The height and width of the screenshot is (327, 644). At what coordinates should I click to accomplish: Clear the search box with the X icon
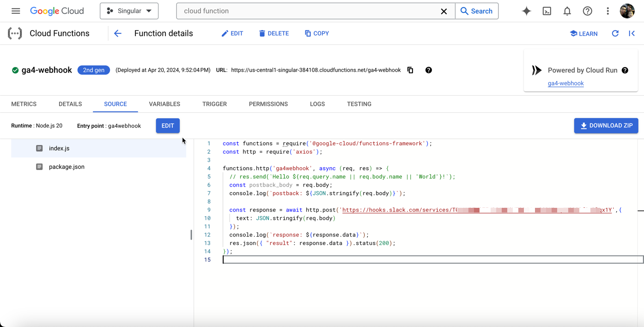click(444, 11)
